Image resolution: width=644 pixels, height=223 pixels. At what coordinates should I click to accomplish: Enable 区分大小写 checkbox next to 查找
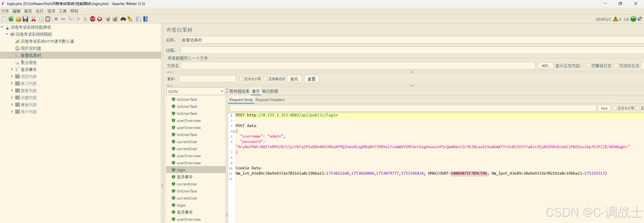click(241, 79)
